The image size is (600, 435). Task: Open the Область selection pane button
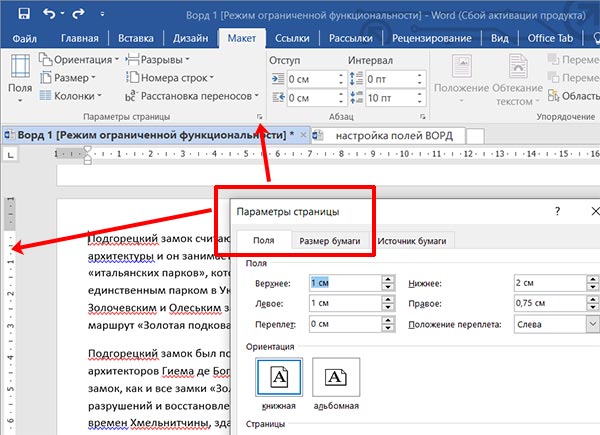tap(573, 96)
